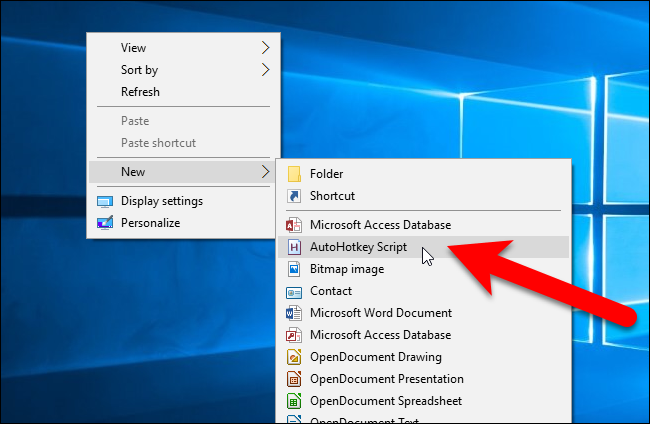Click the OpenDocument Presentation icon
Screen dimensions: 650x424
tap(294, 379)
